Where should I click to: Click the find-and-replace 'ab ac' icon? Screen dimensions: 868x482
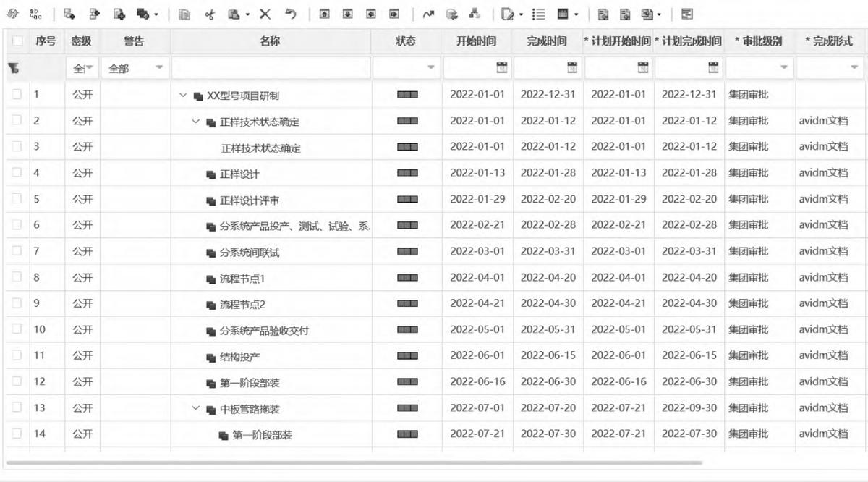click(x=35, y=14)
